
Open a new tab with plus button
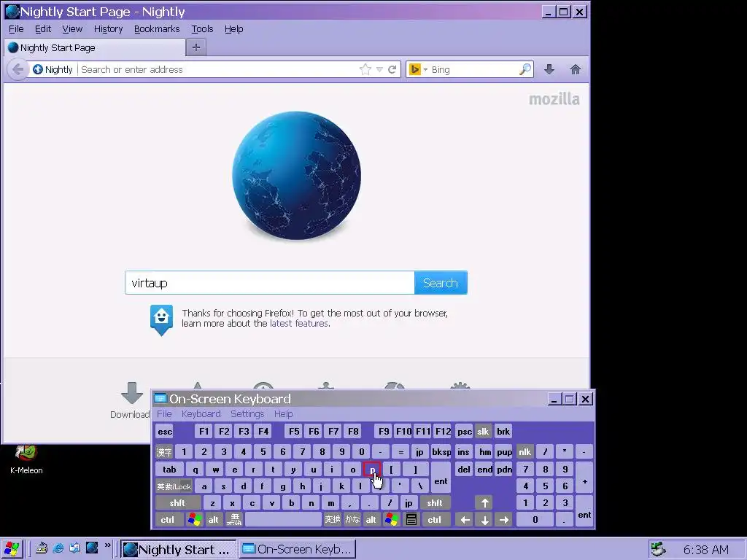click(196, 47)
